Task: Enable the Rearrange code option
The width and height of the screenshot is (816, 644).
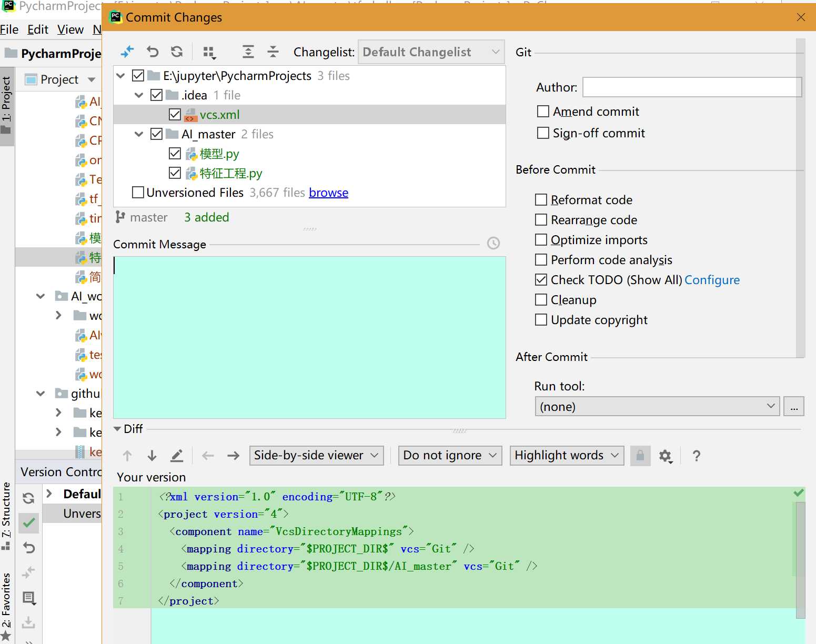Action: 541,220
